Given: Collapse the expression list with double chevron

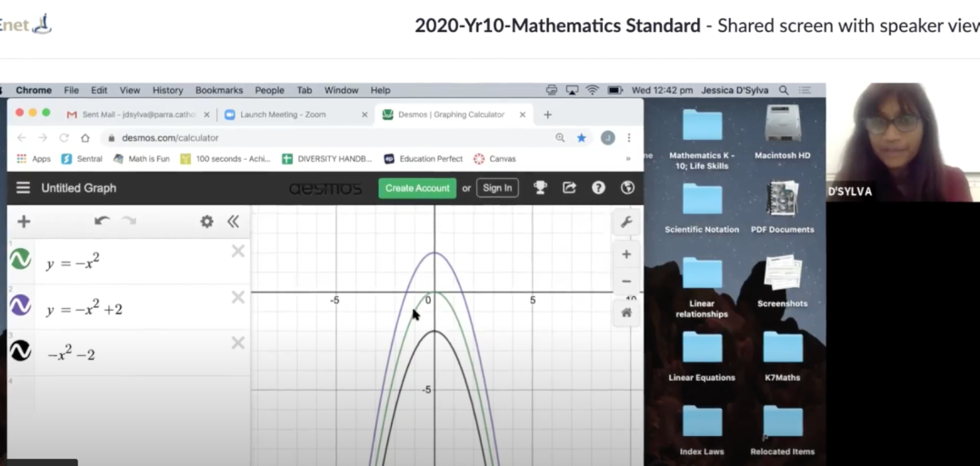Looking at the screenshot, I should [233, 221].
